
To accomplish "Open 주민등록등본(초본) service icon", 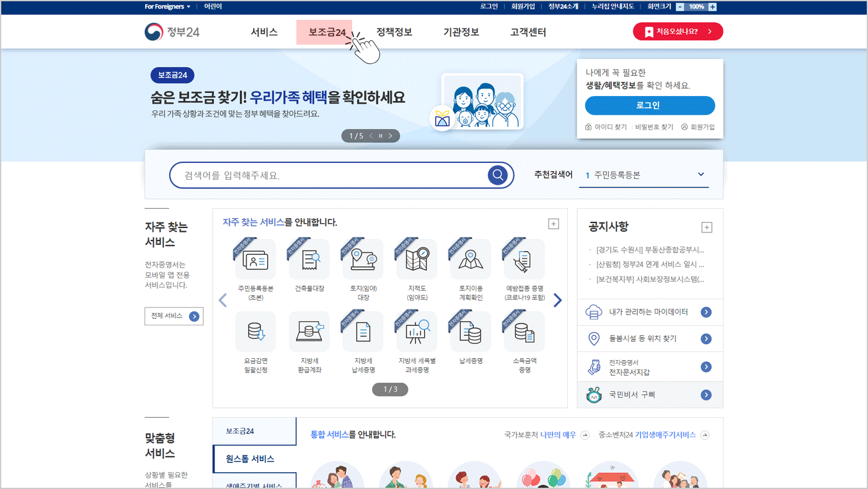I will coord(255,260).
